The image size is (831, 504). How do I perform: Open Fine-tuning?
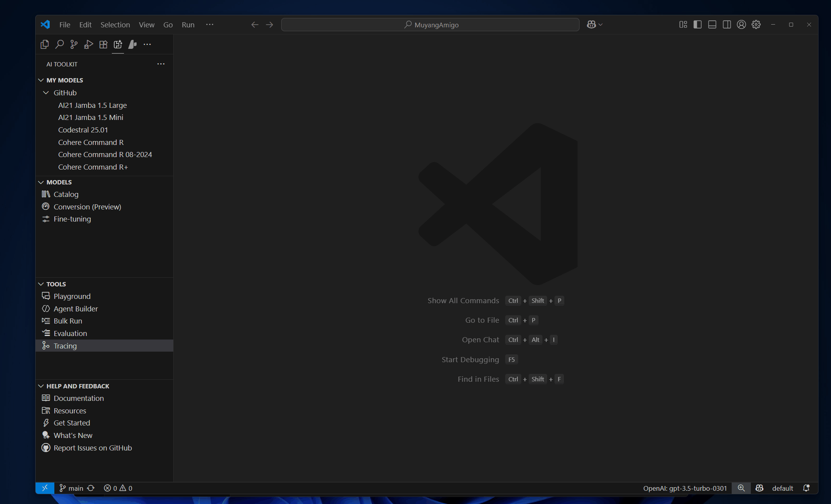pos(104,219)
